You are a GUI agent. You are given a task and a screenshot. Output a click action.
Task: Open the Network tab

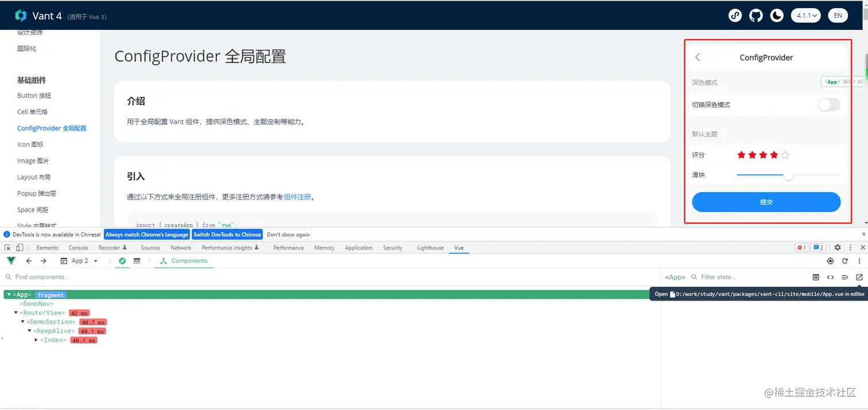point(181,248)
